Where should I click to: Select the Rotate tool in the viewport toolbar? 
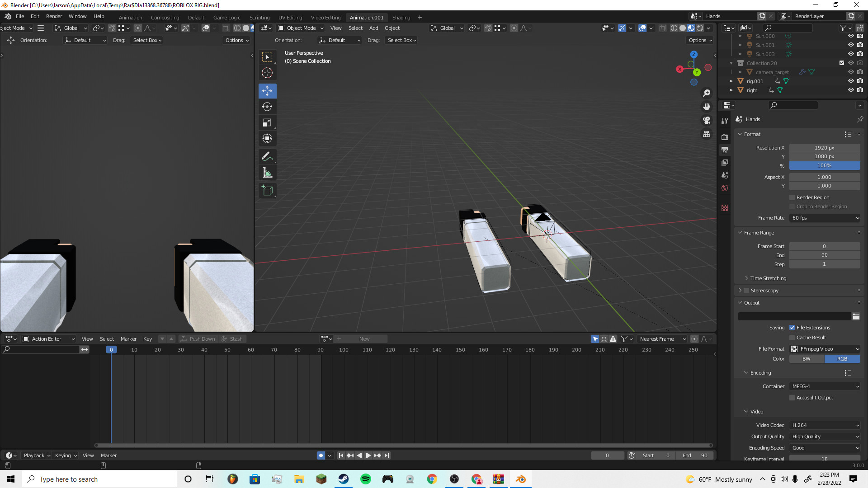(267, 107)
